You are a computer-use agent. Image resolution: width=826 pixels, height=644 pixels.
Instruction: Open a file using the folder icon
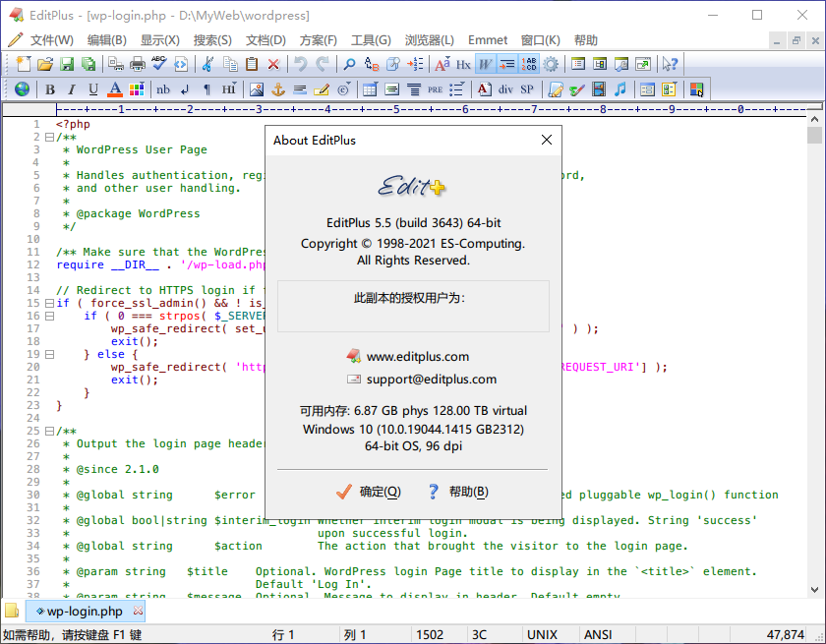click(45, 64)
